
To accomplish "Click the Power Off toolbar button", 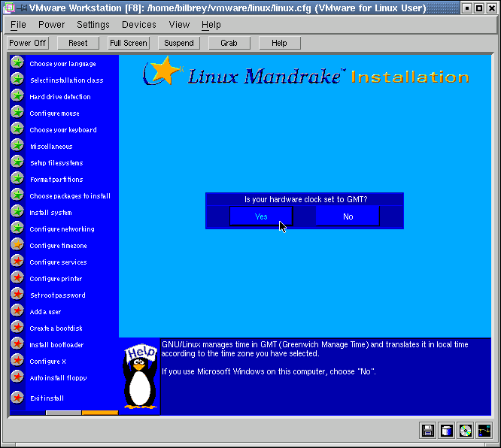I will (x=28, y=43).
